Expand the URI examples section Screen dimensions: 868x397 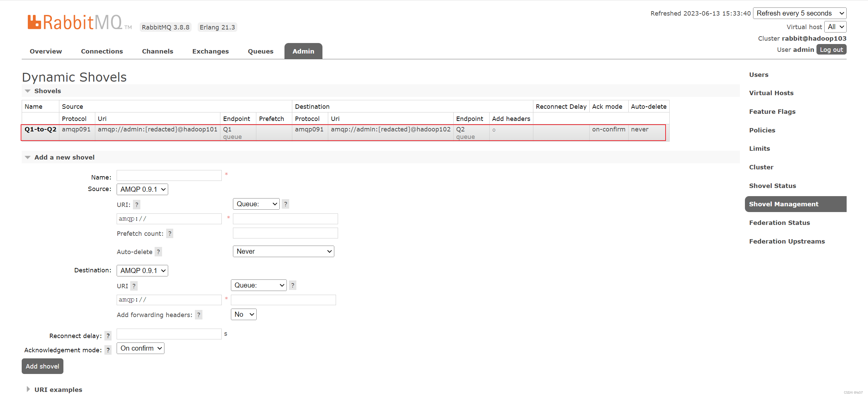pyautogui.click(x=28, y=389)
